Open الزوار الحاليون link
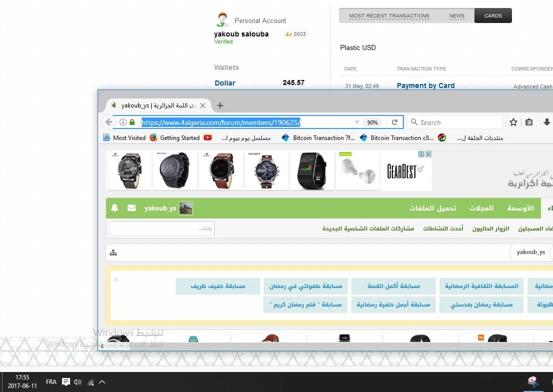This screenshot has width=553, height=392. coord(490,228)
